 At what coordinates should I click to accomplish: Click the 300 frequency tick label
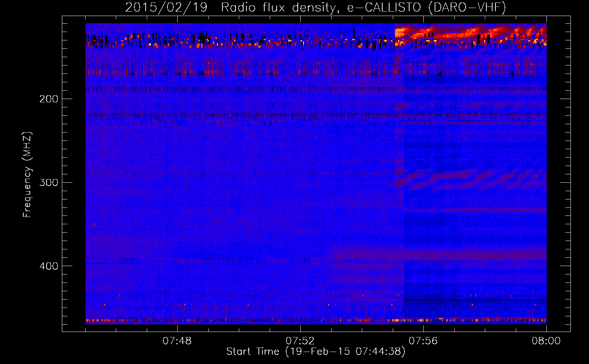(49, 182)
